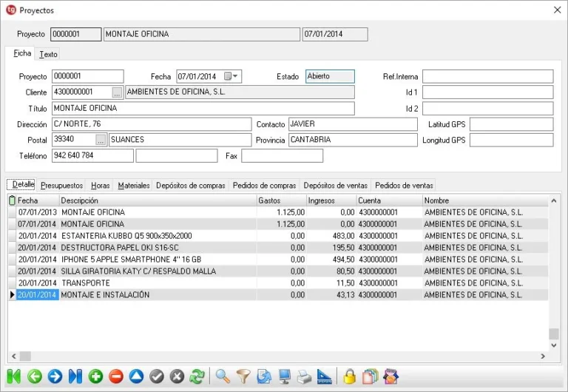Click the Estado field showing Abierto
The image size is (568, 392).
click(330, 76)
